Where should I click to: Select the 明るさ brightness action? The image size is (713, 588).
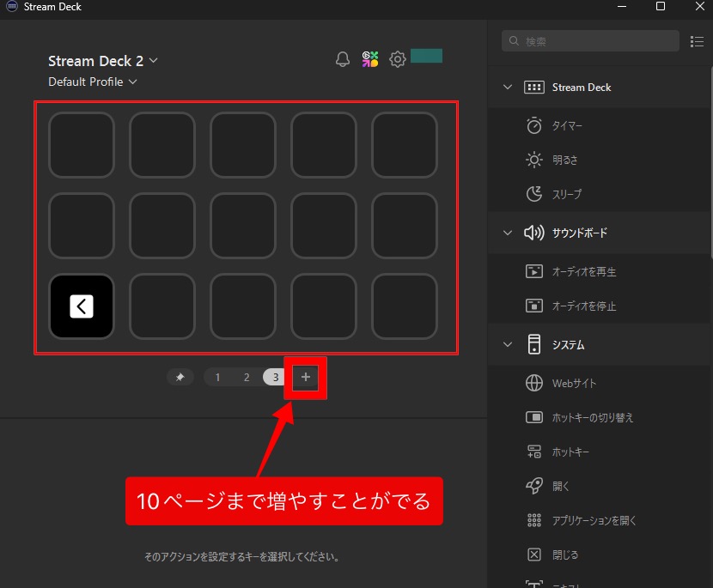click(x=598, y=160)
